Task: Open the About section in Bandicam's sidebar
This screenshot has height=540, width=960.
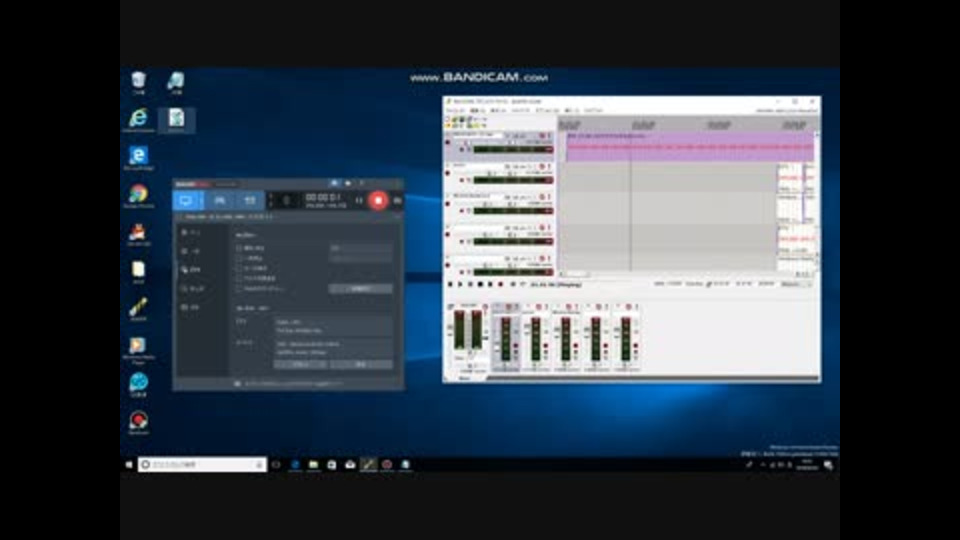Action: pos(192,307)
